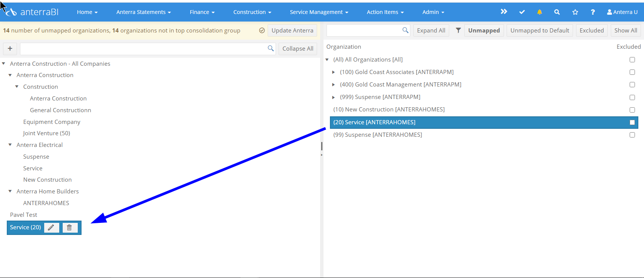Collapse the (All) All Organizations node
This screenshot has width=644, height=278.
coord(327,60)
